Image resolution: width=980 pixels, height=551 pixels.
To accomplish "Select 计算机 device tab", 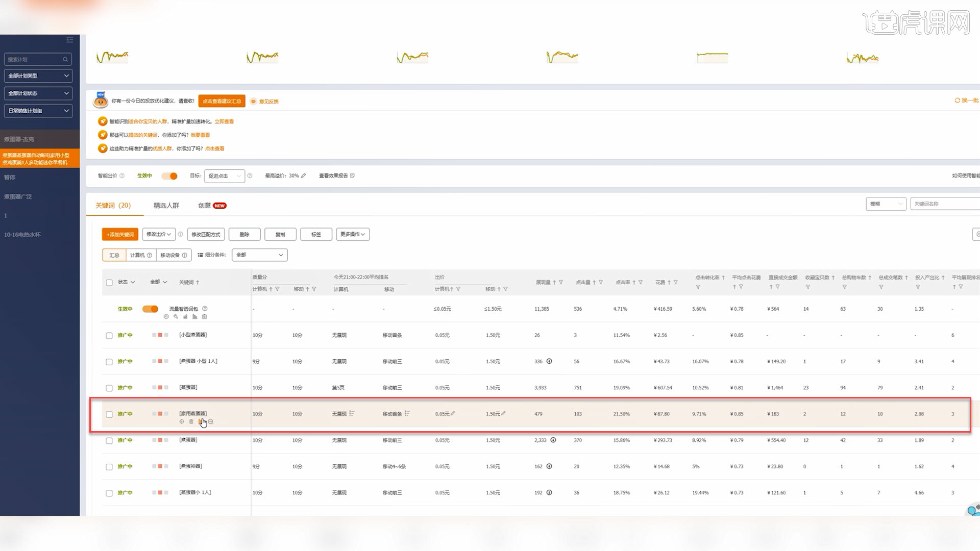I will [141, 255].
